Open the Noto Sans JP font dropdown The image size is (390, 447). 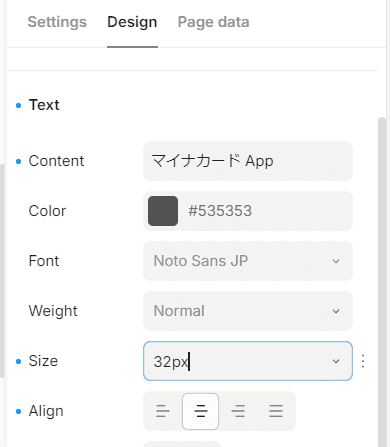coord(248,261)
